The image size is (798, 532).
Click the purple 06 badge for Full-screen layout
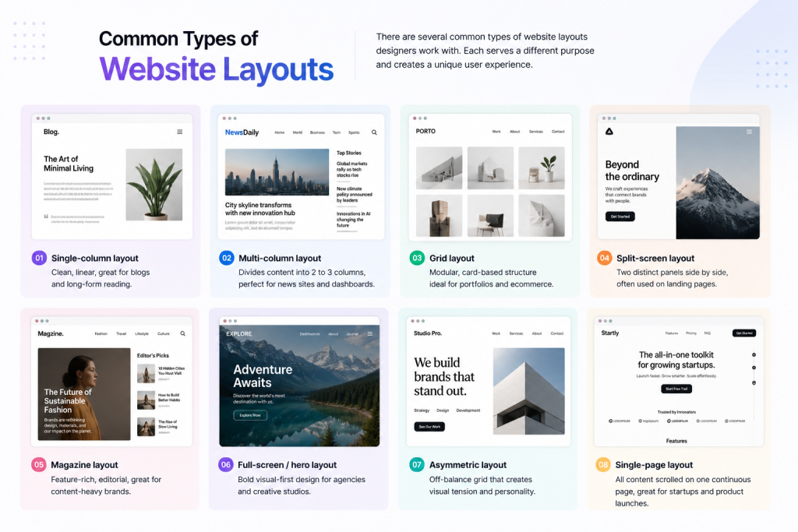click(x=225, y=464)
